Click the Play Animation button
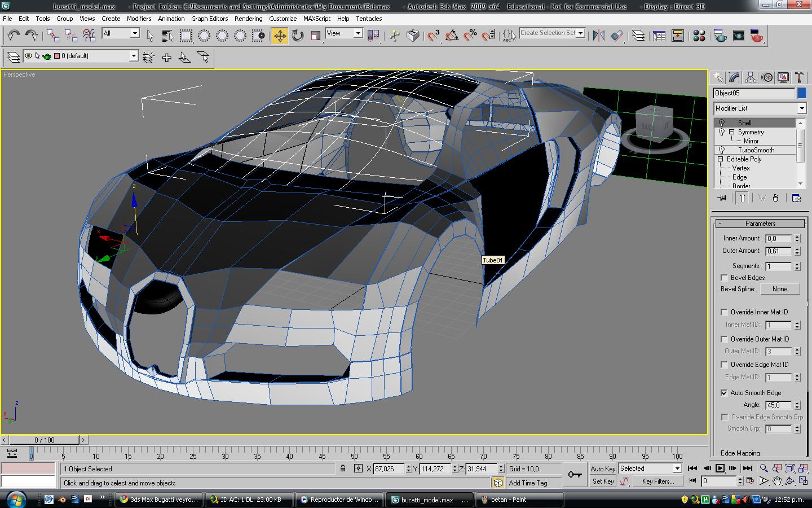This screenshot has width=812, height=508. tap(720, 468)
